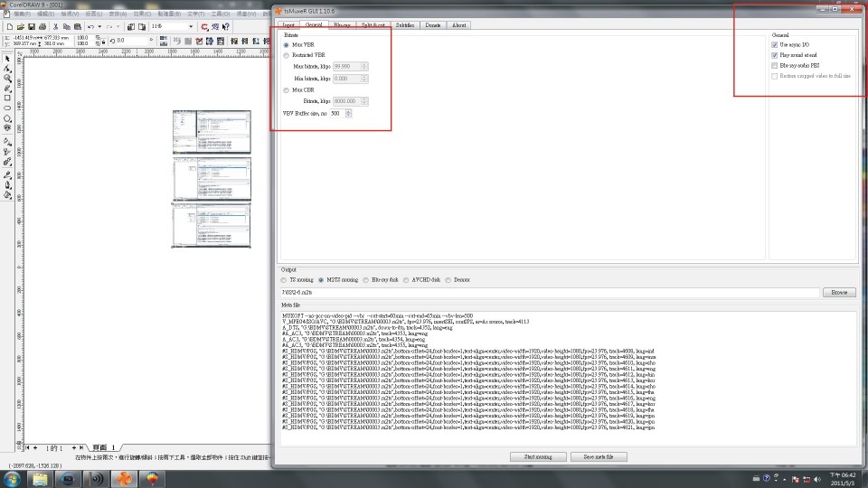The image size is (868, 488).
Task: Increase the VBV Buffer size stepper
Action: [349, 112]
